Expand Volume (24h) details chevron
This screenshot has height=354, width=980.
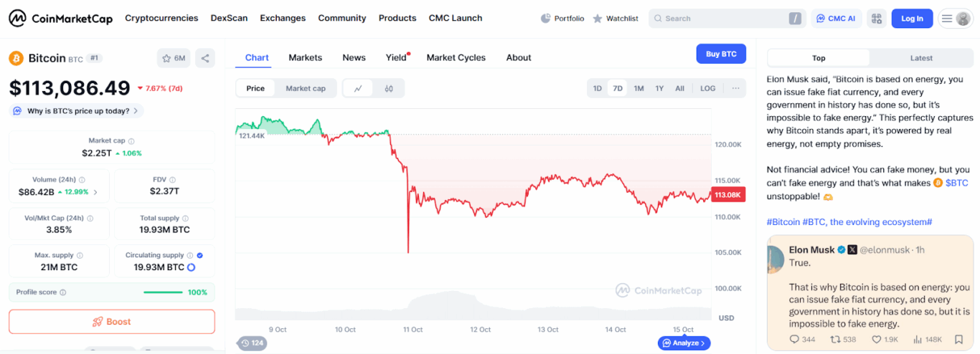coord(96,192)
